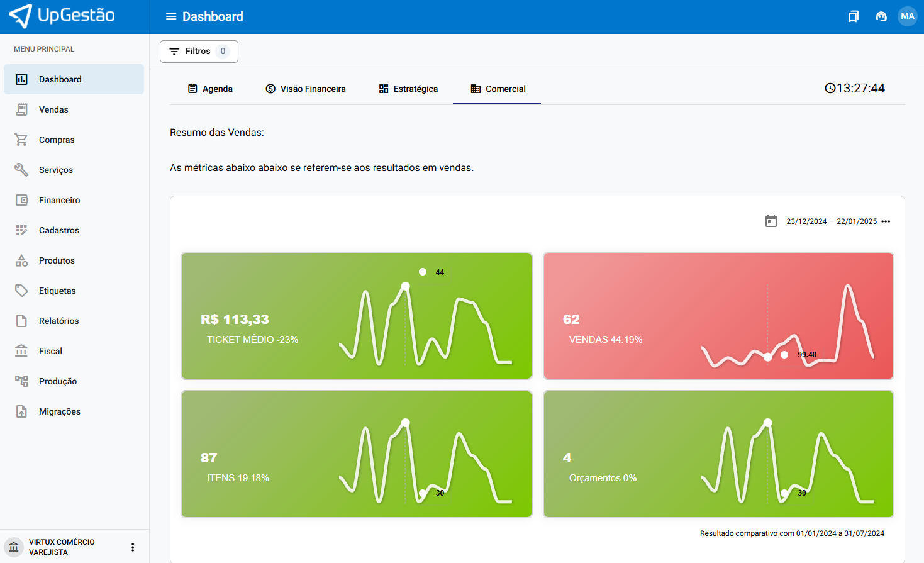This screenshot has width=924, height=563.
Task: Open the Fiscal section
Action: 50,351
